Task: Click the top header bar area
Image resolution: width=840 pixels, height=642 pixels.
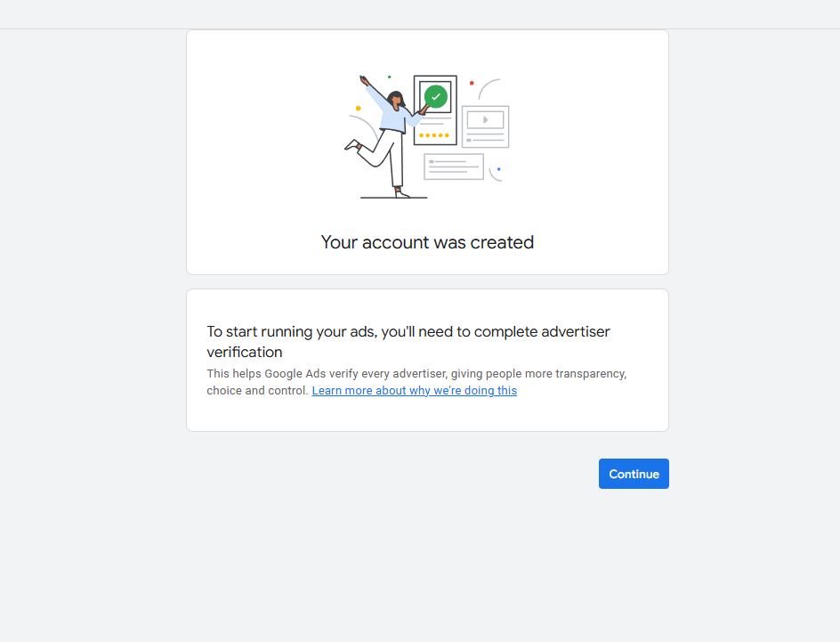Action: coord(420,14)
